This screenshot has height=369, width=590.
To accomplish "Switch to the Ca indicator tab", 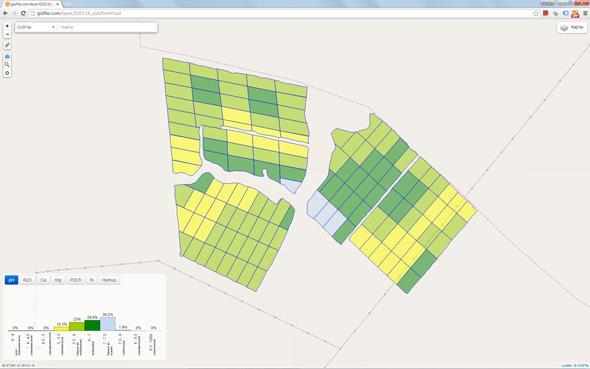I will tap(43, 280).
